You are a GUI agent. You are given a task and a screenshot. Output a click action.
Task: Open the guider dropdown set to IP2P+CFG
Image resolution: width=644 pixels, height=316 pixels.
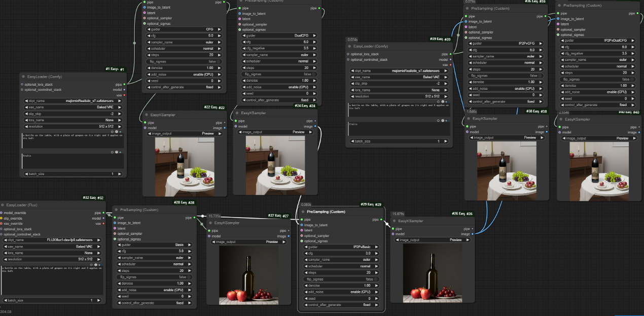coord(505,44)
